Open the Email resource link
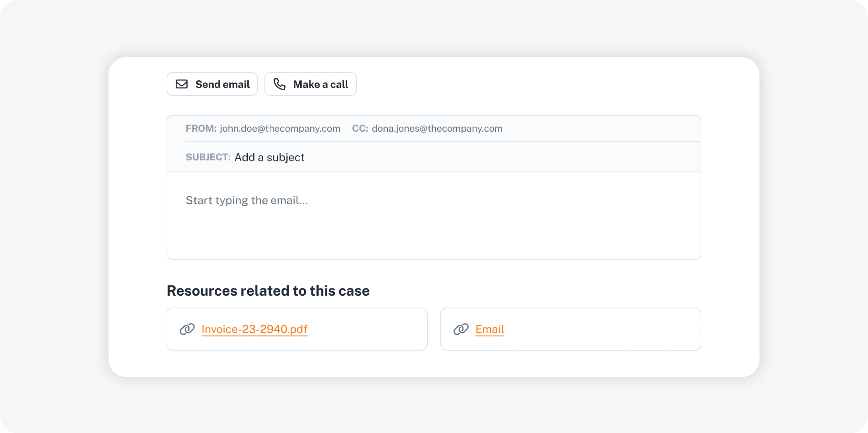This screenshot has height=433, width=868. coord(490,329)
